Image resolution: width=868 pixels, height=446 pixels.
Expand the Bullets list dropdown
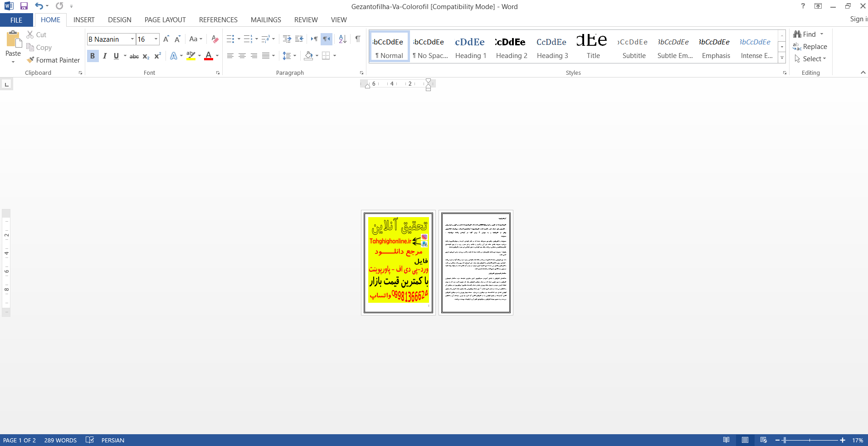239,39
